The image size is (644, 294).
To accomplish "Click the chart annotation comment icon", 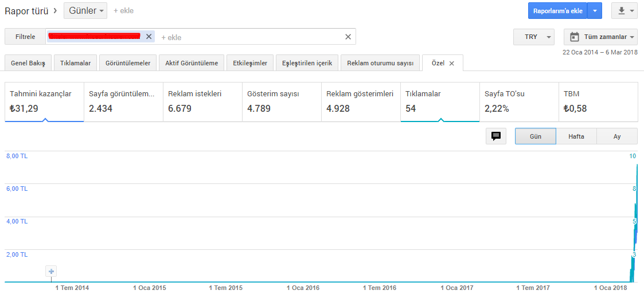I will (496, 136).
